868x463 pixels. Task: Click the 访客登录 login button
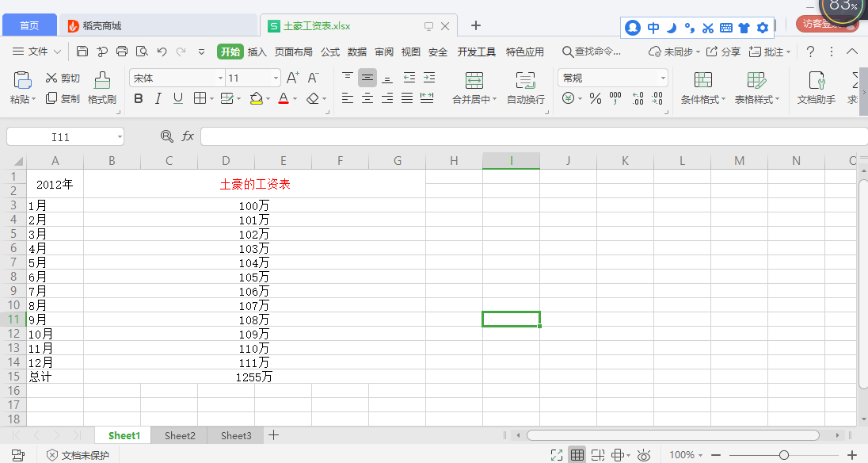point(827,24)
